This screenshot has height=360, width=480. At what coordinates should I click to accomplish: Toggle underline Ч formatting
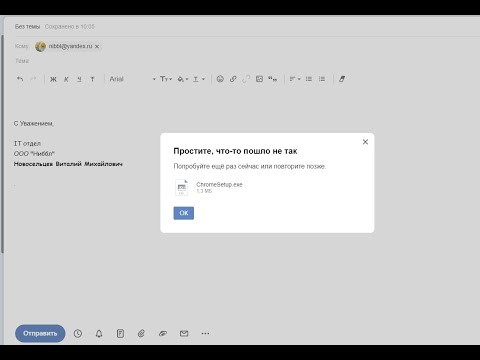point(79,79)
